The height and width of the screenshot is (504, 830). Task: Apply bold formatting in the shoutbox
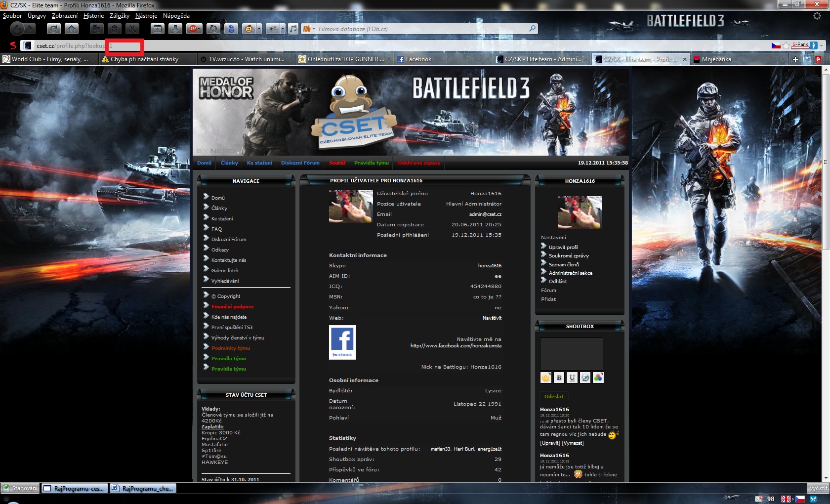tap(559, 378)
